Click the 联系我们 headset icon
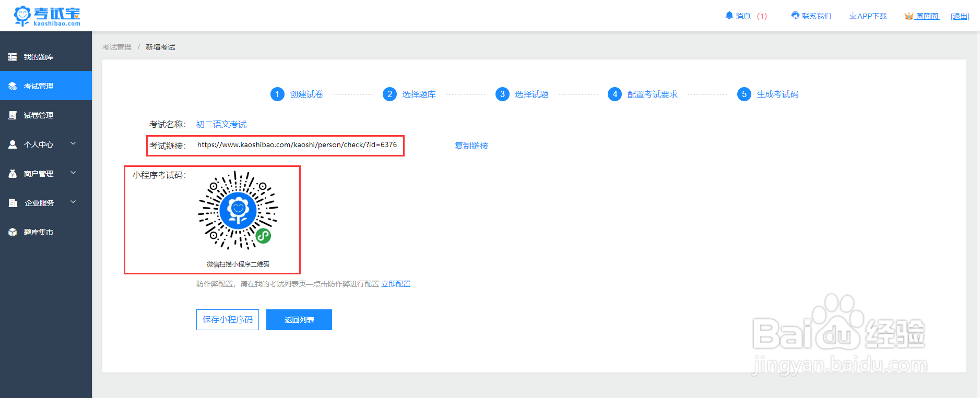 tap(795, 16)
